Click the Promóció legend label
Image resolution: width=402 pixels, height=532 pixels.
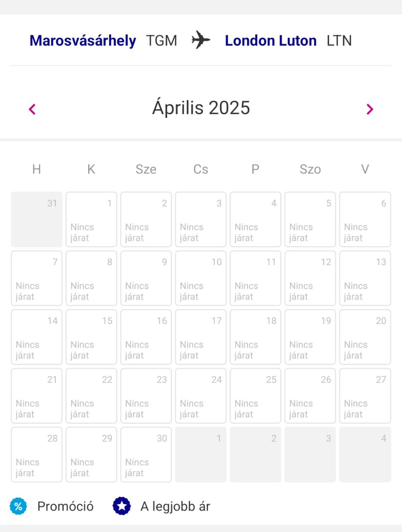tap(65, 507)
